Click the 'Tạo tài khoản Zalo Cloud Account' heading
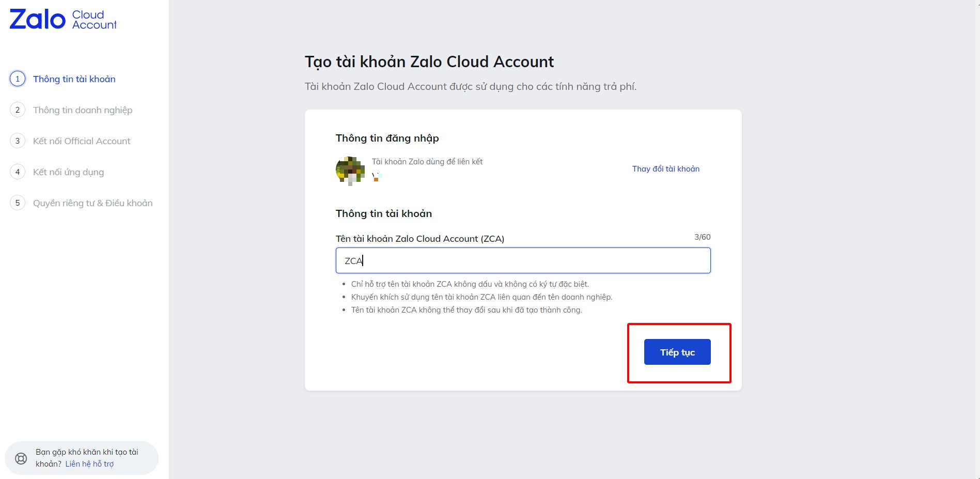The width and height of the screenshot is (980, 479). click(429, 62)
